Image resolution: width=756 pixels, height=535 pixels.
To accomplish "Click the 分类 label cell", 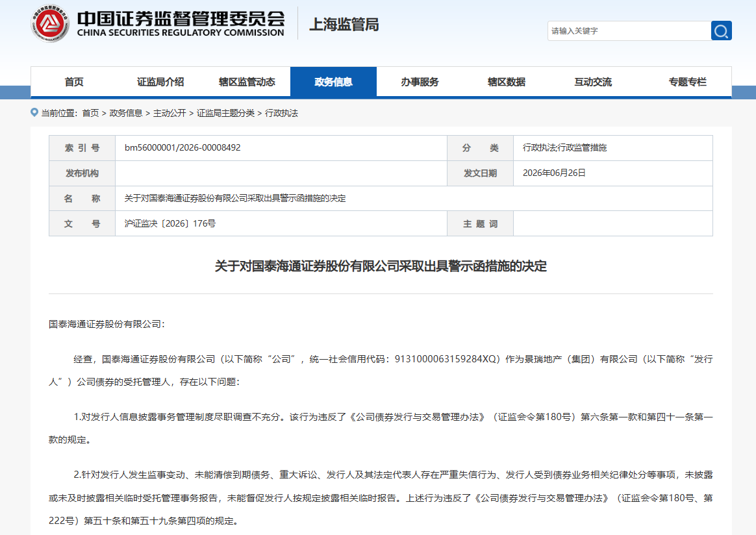I will point(480,148).
